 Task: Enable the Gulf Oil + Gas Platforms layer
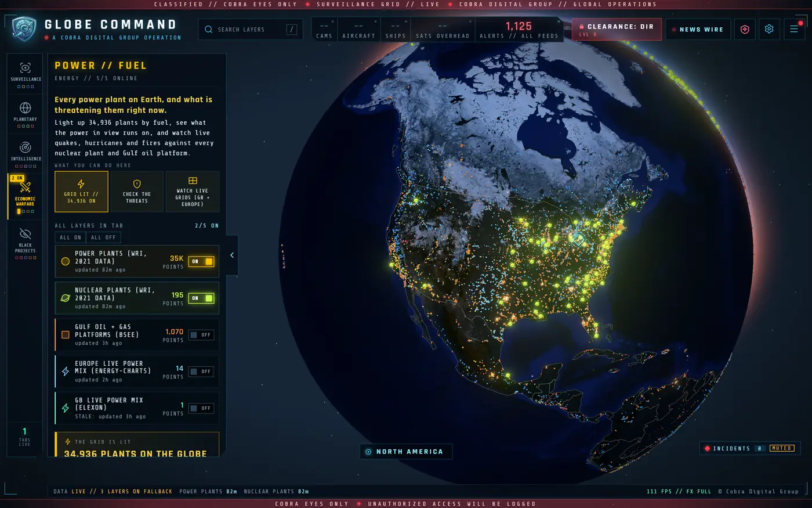click(x=201, y=335)
